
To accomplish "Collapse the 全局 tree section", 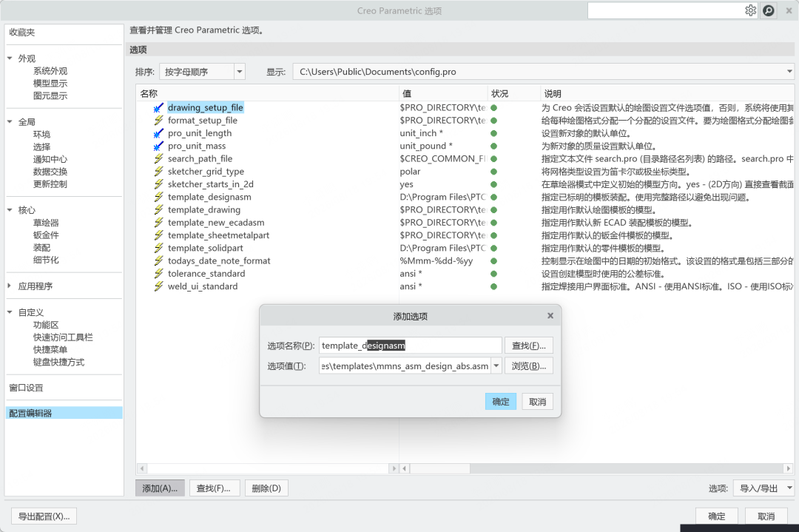I will (10, 122).
